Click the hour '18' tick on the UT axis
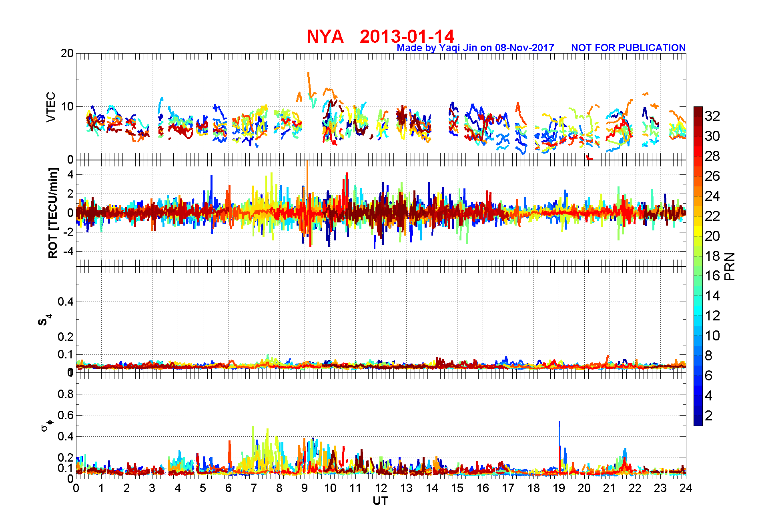 coord(533,488)
